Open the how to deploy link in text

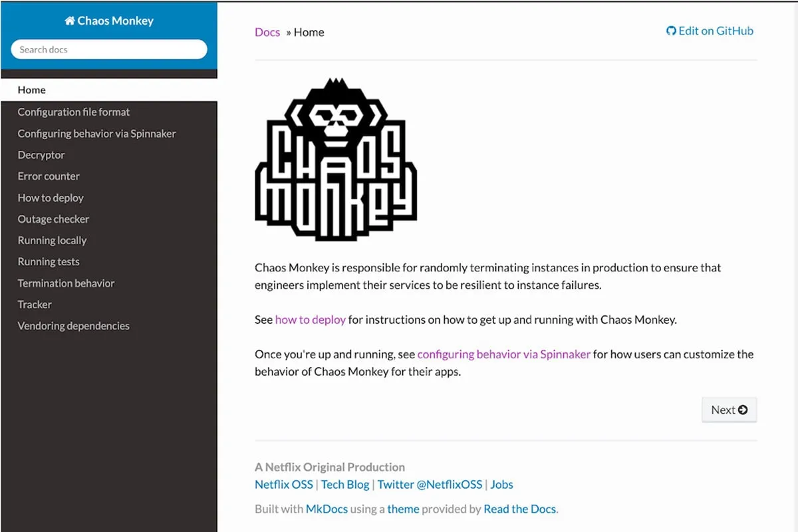tap(311, 319)
